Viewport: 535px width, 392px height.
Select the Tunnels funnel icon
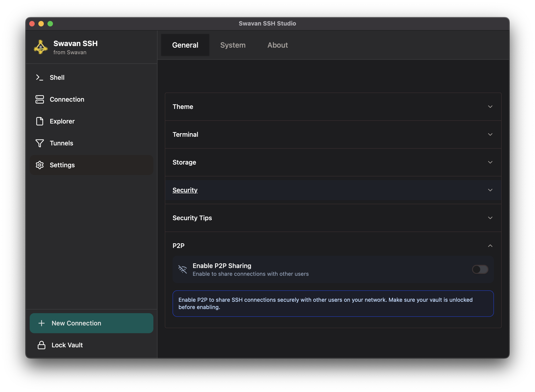tap(39, 143)
